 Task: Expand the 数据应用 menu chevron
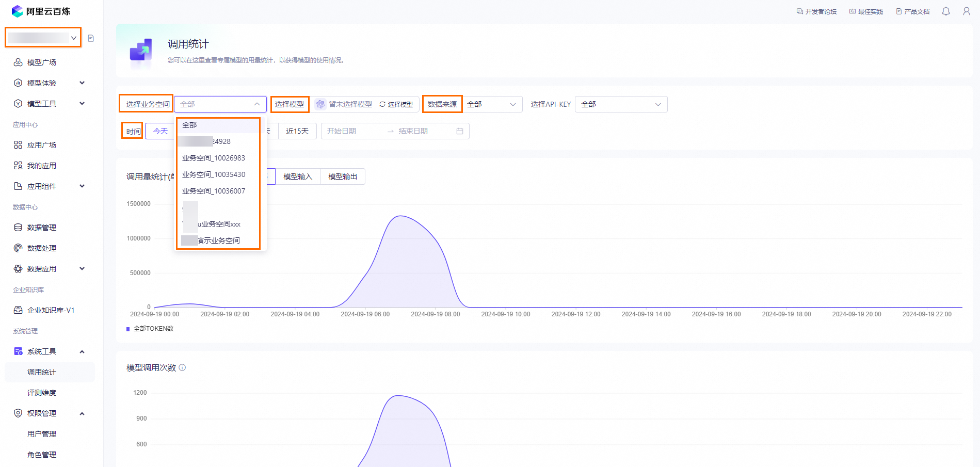click(82, 269)
